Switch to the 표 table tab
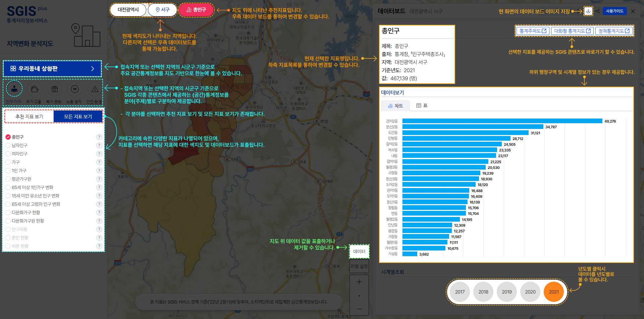The height and width of the screenshot is (319, 644). [422, 106]
